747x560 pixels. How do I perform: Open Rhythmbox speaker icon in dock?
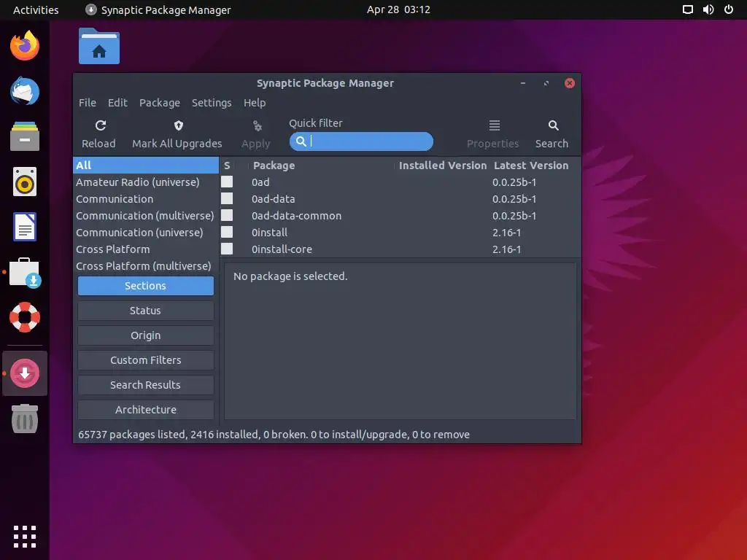coord(25,182)
